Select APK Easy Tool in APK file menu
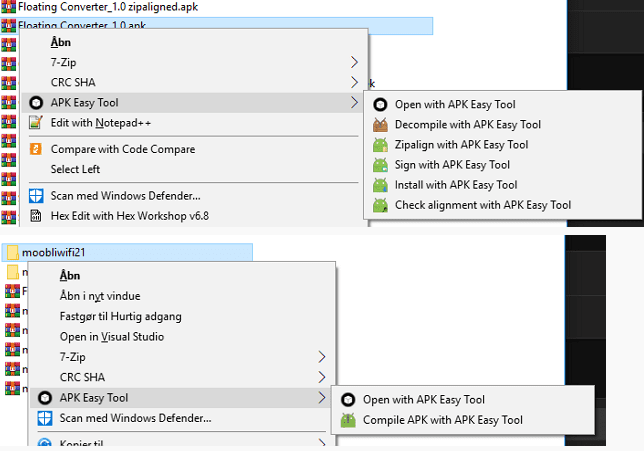 click(x=194, y=103)
